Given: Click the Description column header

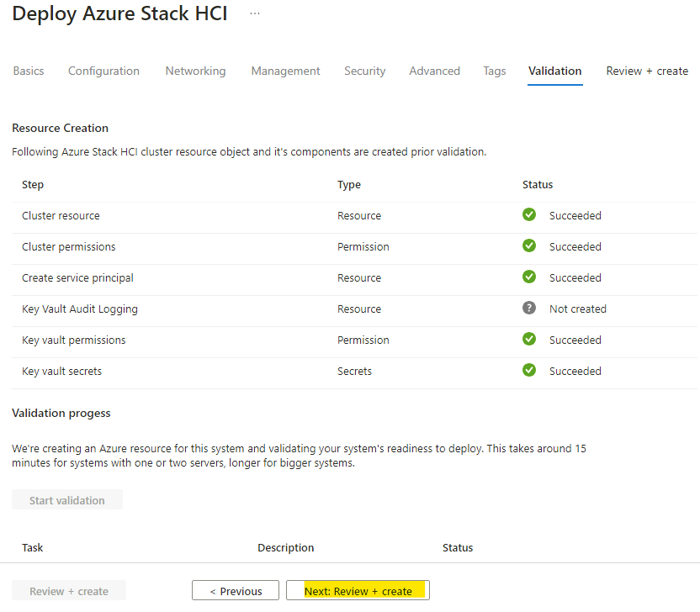Looking at the screenshot, I should click(286, 548).
